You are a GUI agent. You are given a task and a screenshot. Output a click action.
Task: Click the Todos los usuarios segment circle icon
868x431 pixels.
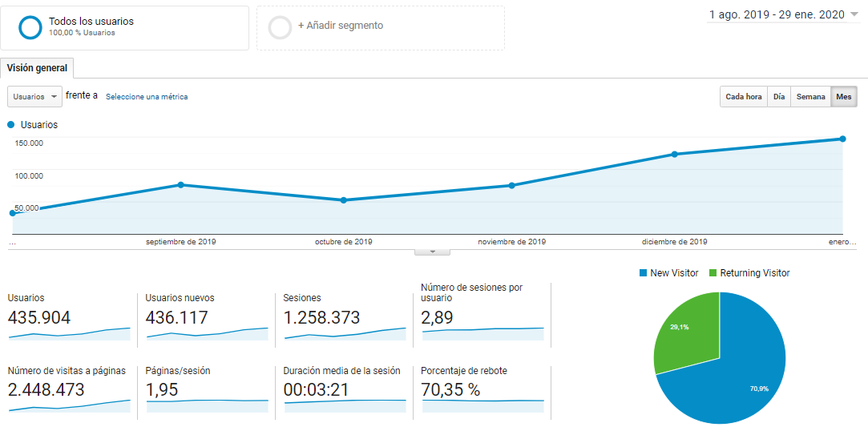pyautogui.click(x=30, y=28)
